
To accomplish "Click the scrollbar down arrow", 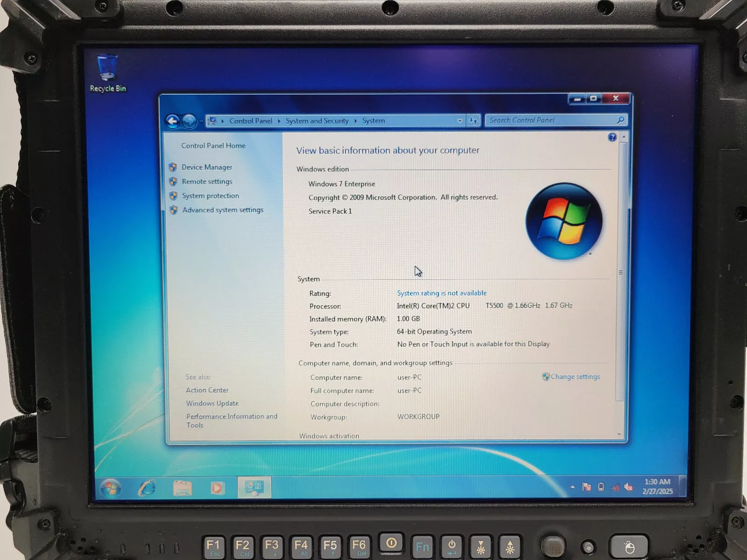I will 620,434.
